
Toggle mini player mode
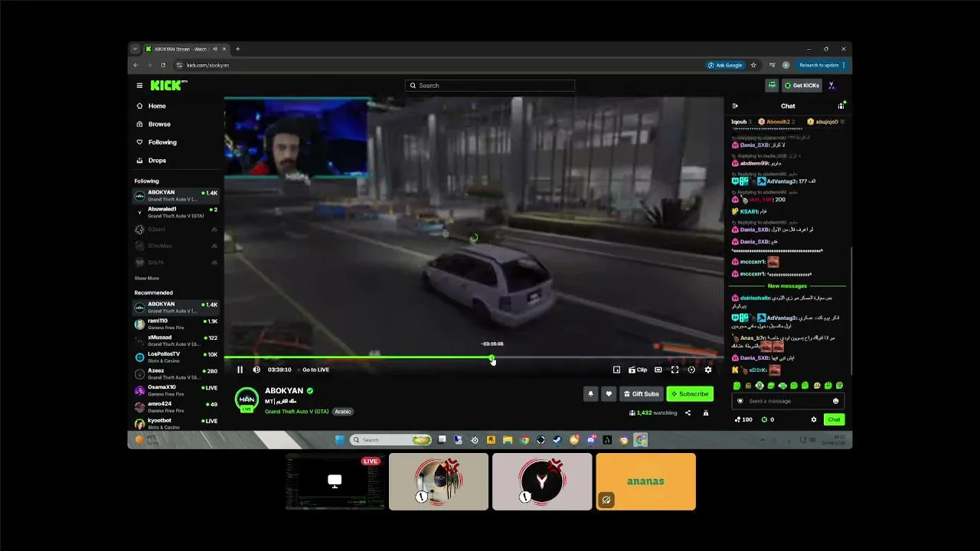(x=616, y=370)
